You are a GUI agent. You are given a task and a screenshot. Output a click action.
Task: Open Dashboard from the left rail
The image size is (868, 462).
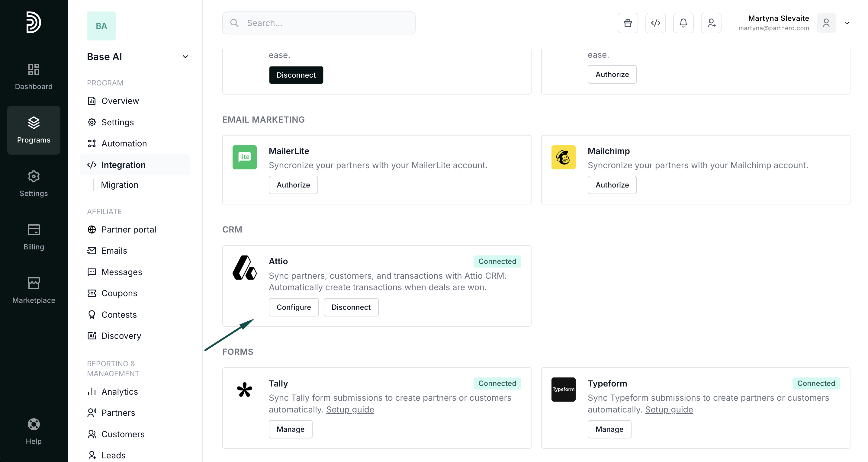pos(34,77)
